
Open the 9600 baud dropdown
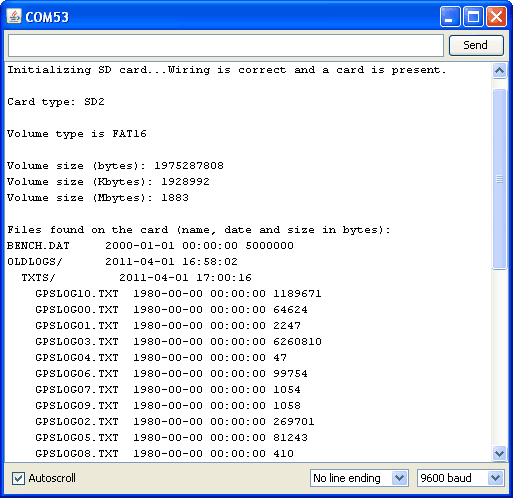pyautogui.click(x=461, y=478)
